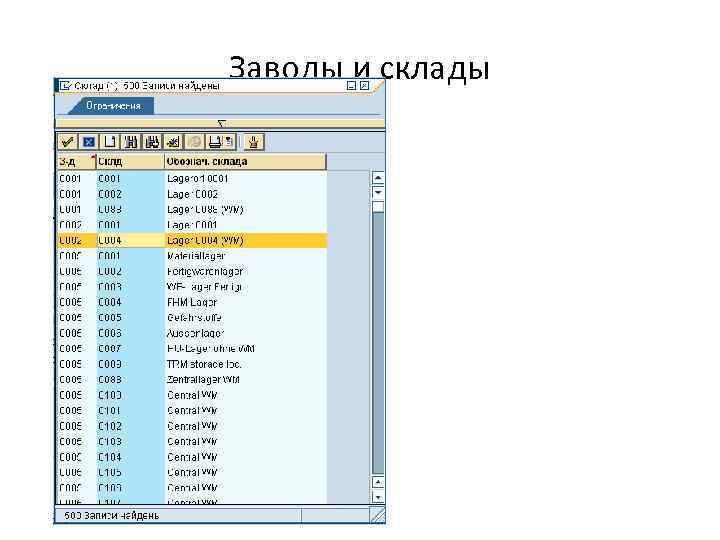
Task: Select the Склд column header
Action: pos(130,162)
